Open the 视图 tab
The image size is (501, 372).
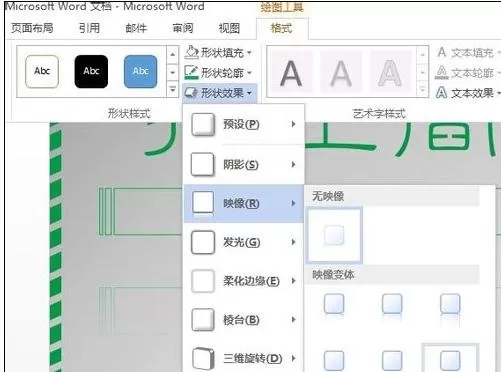[229, 28]
